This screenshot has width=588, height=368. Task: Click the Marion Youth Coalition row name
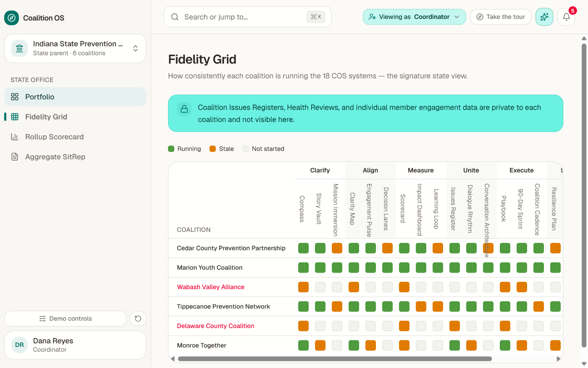[210, 268]
